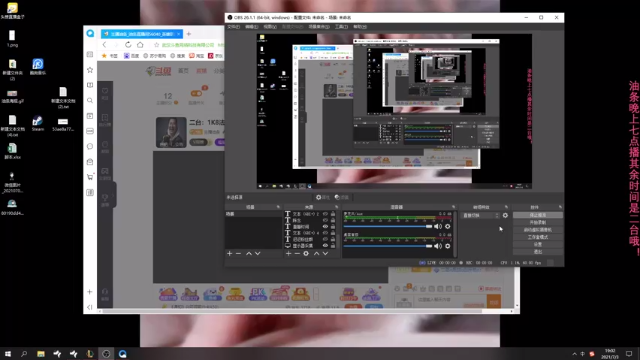The image size is (640, 360).
Task: Toggle visibility of 直播时间 source
Action: pos(325,227)
